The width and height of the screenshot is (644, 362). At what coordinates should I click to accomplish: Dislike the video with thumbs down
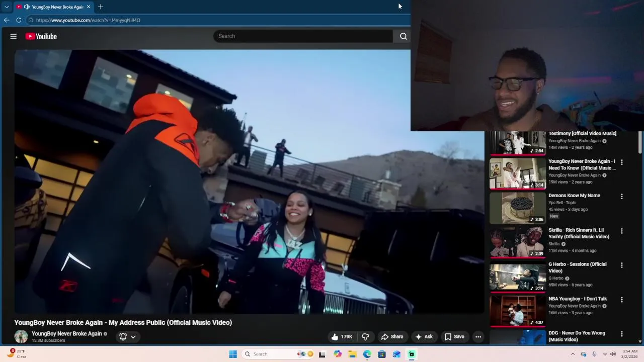click(x=366, y=337)
